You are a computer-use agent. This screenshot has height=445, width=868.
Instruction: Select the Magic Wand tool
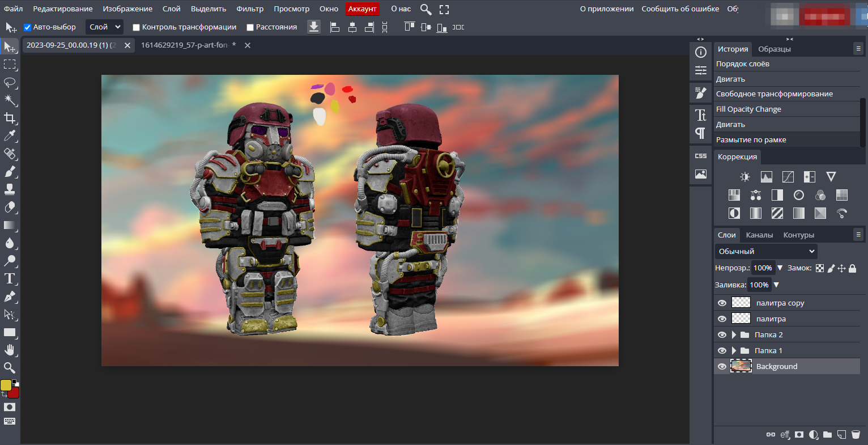[10, 100]
